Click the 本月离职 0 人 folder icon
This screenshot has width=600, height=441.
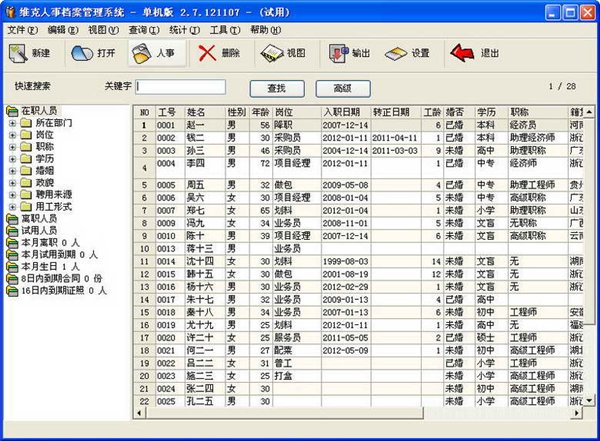pyautogui.click(x=13, y=243)
